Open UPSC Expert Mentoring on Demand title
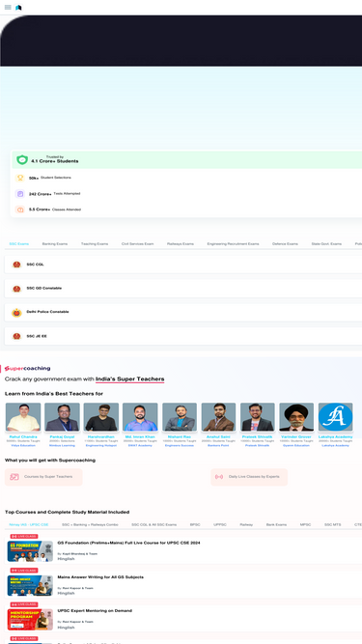Image resolution: width=362 pixels, height=644 pixels. (95, 611)
